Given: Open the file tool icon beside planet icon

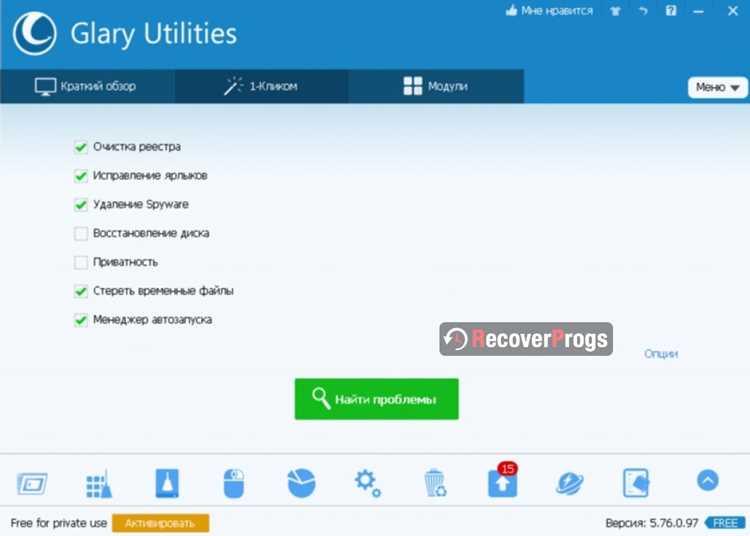Looking at the screenshot, I should point(636,483).
